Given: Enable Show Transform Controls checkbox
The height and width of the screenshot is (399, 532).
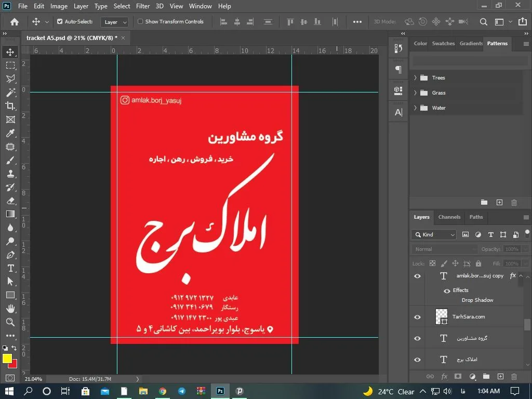Looking at the screenshot, I should (x=140, y=21).
